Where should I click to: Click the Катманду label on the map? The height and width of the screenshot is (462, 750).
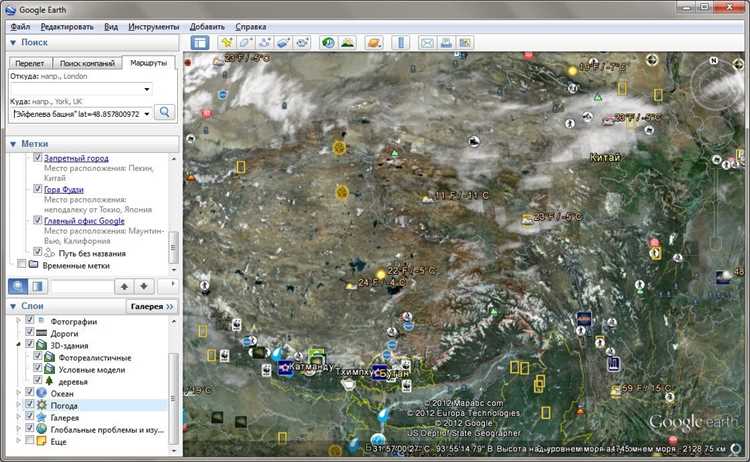click(x=311, y=367)
